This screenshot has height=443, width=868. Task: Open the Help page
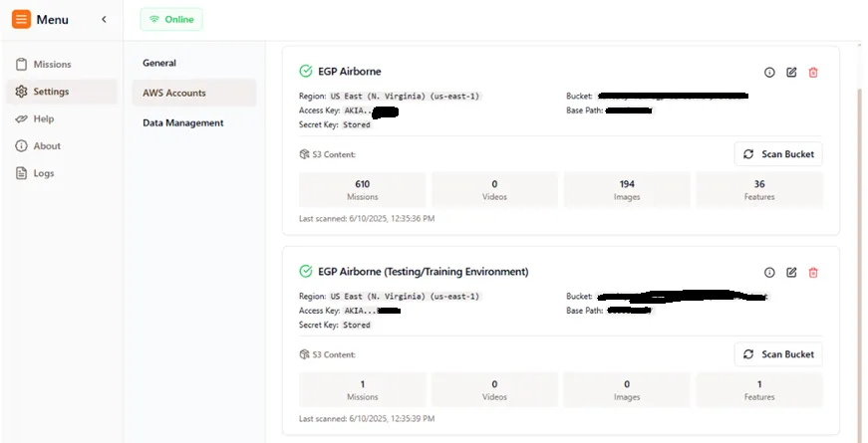pos(43,118)
